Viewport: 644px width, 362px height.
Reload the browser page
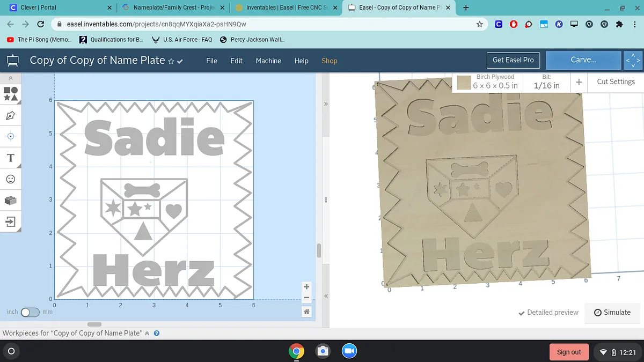pyautogui.click(x=40, y=24)
